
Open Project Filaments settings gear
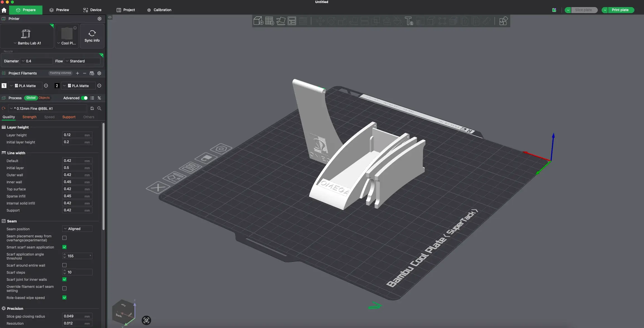pos(100,73)
